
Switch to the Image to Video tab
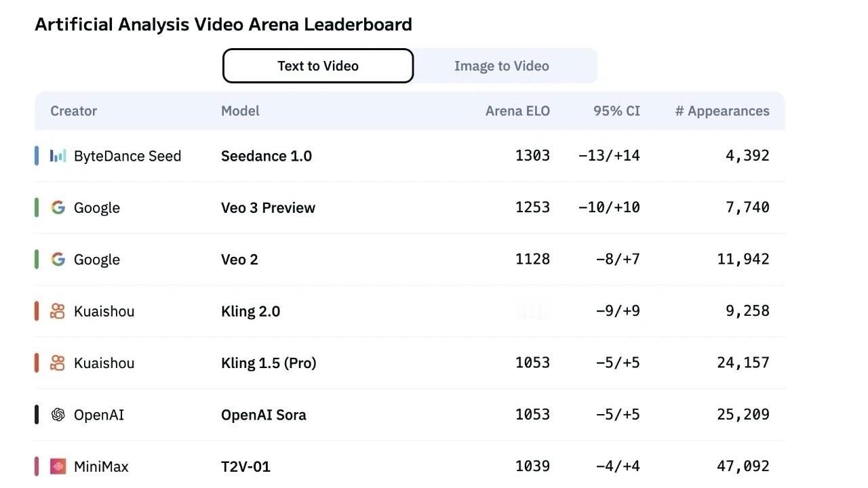tap(502, 66)
